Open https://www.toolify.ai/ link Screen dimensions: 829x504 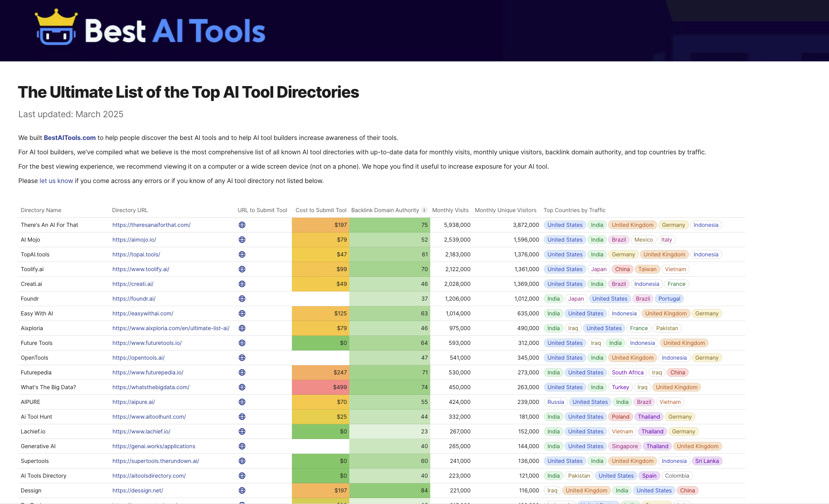tap(141, 269)
